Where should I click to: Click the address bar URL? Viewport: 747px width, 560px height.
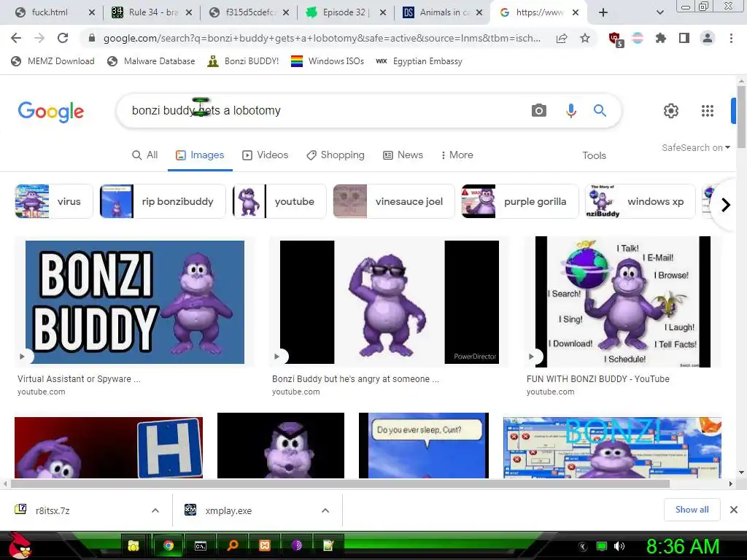pyautogui.click(x=322, y=38)
